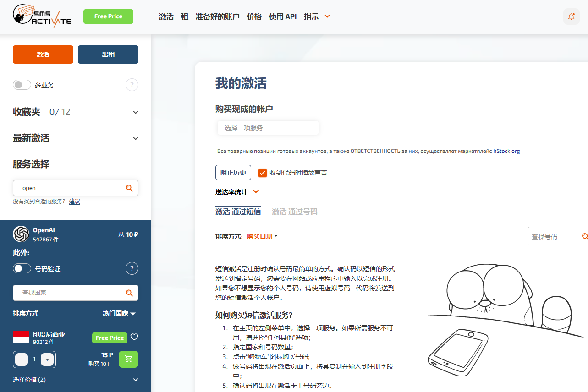Click the 如何购买短信激活服务? heading

point(254,315)
